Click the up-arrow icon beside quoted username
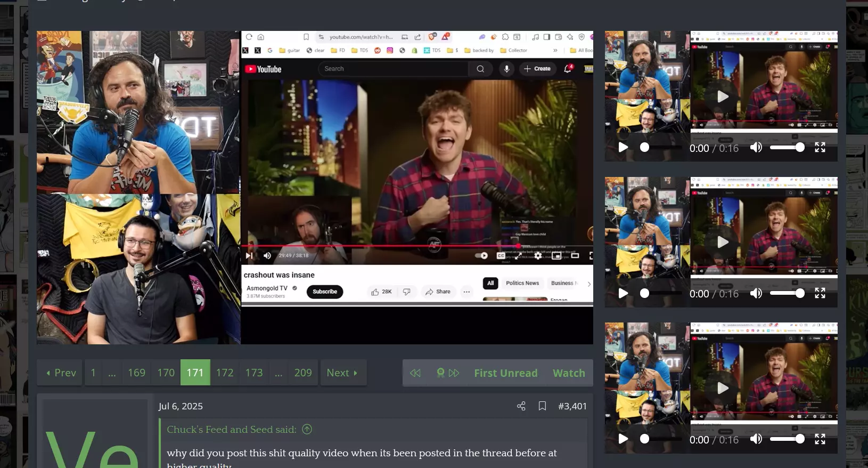The width and height of the screenshot is (868, 468). (x=307, y=429)
